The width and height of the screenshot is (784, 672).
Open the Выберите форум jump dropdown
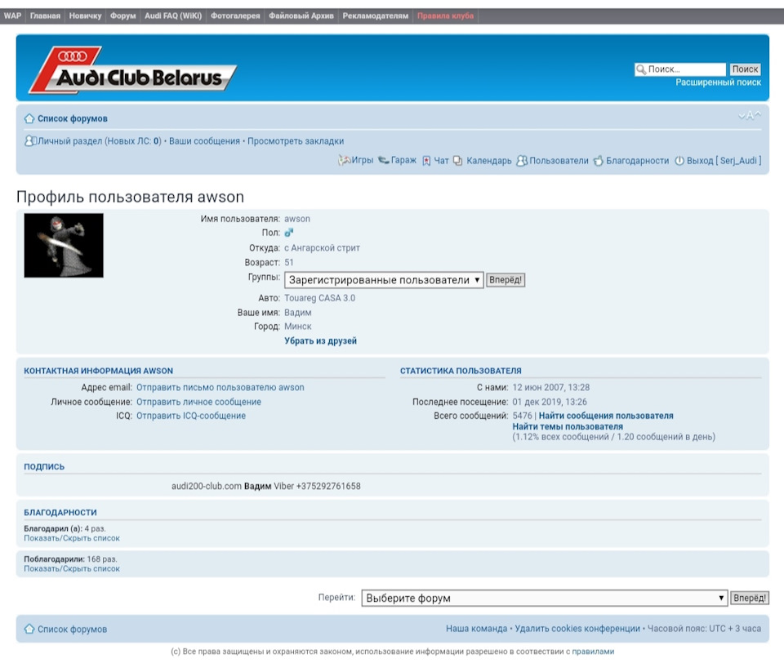[545, 598]
